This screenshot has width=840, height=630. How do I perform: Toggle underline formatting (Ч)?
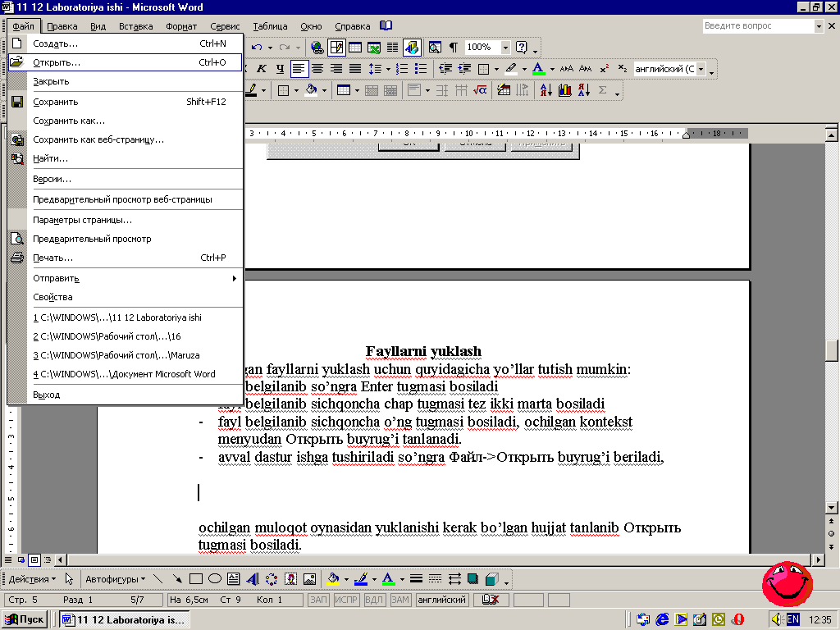(x=280, y=69)
